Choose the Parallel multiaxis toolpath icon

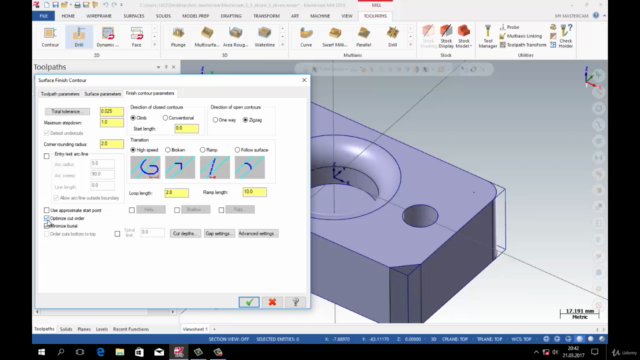click(364, 37)
